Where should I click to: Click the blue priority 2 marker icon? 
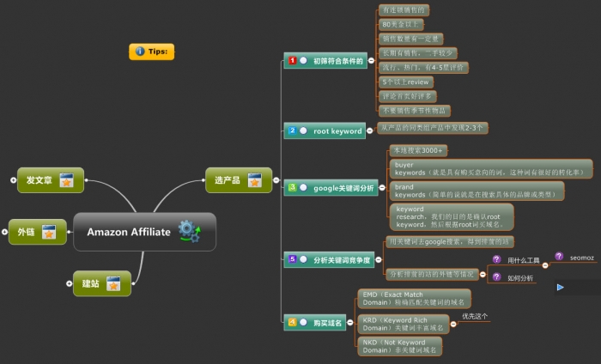pyautogui.click(x=293, y=130)
